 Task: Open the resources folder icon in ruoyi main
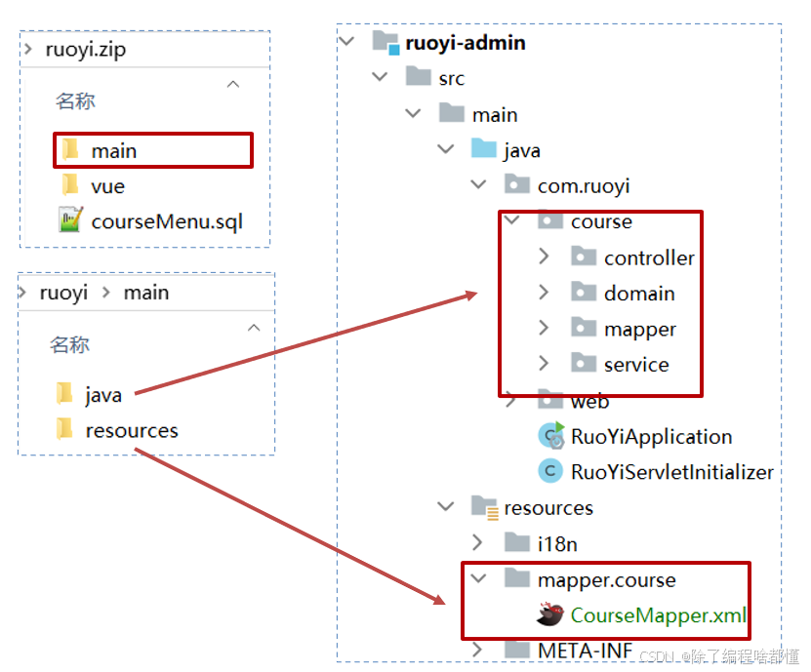64,429
